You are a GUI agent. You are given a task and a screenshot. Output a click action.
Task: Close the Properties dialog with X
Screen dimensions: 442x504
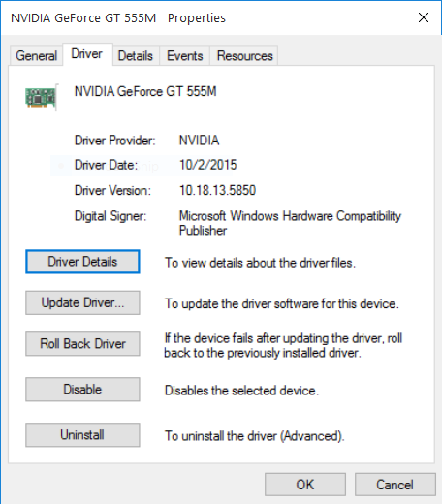click(x=424, y=17)
